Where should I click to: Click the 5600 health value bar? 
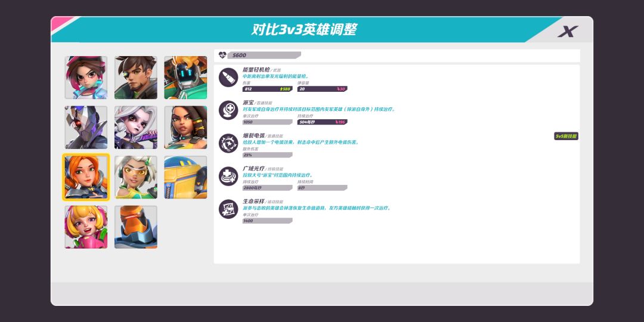(264, 55)
